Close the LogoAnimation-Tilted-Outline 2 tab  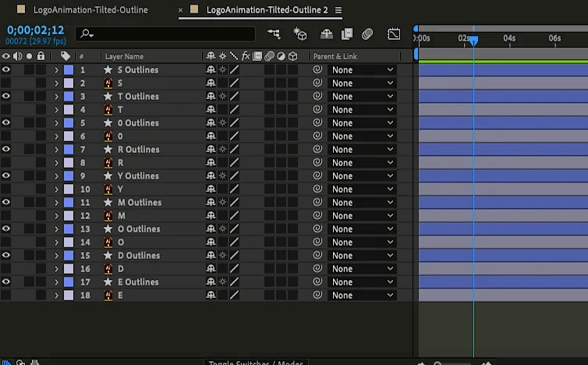[180, 10]
